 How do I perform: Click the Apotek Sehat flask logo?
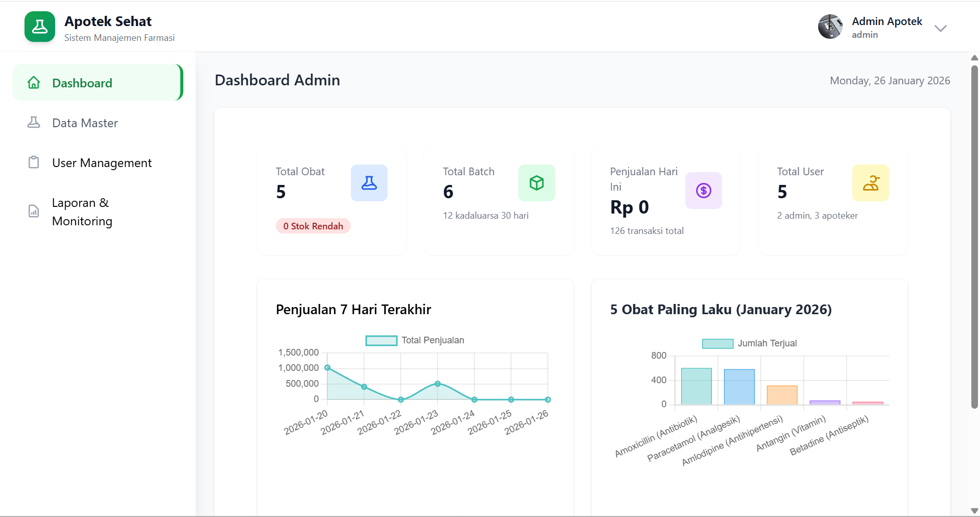(40, 27)
